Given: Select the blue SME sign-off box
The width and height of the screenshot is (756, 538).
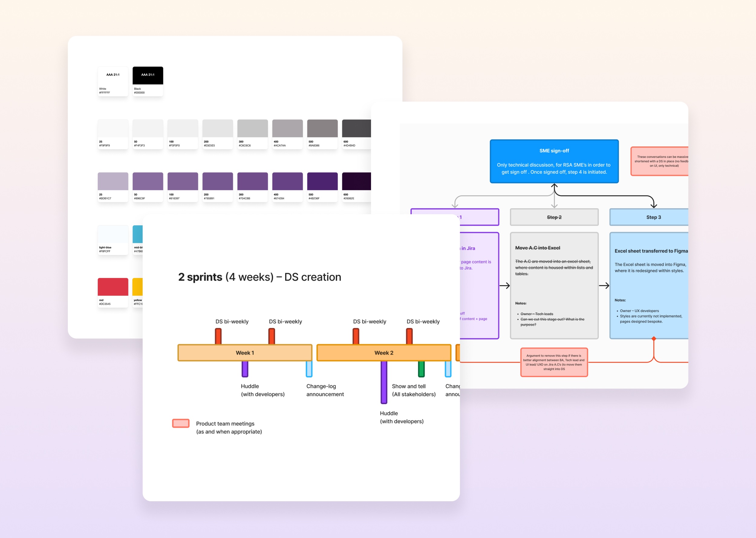Looking at the screenshot, I should (554, 161).
